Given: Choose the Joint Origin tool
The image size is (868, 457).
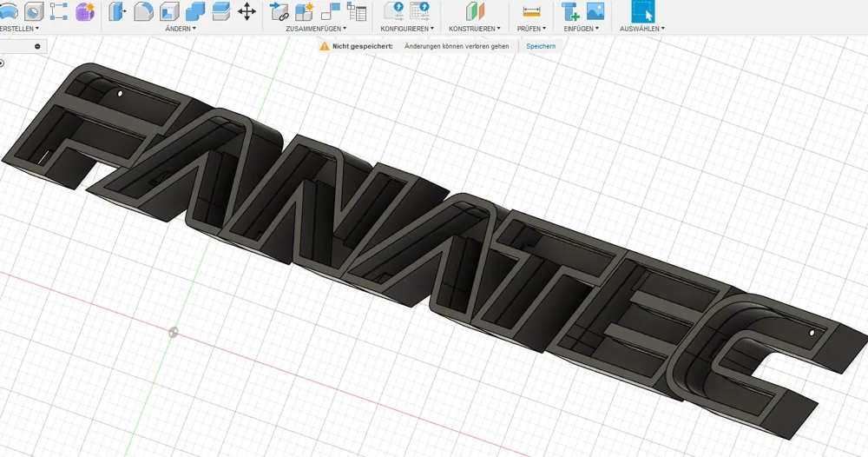Looking at the screenshot, I should [331, 11].
